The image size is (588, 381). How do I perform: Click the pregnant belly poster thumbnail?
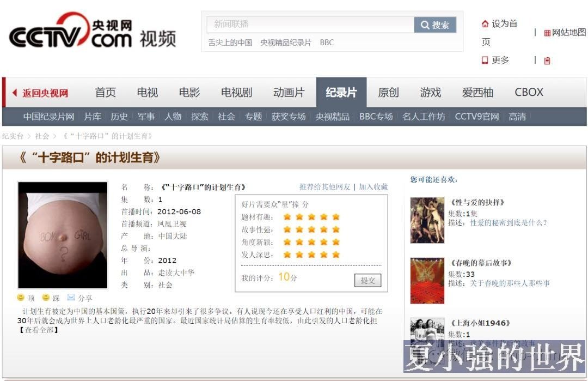(63, 235)
